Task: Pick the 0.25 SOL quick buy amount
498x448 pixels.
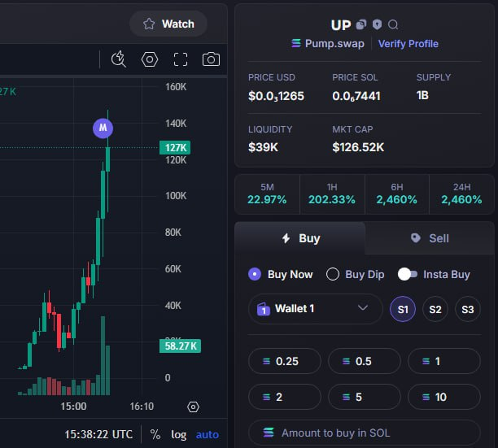Action: click(285, 361)
